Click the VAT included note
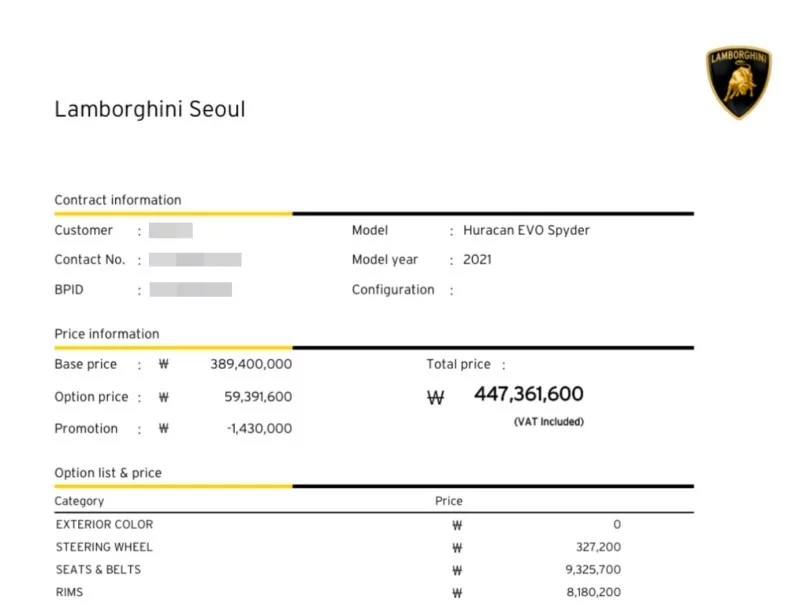 click(x=548, y=422)
